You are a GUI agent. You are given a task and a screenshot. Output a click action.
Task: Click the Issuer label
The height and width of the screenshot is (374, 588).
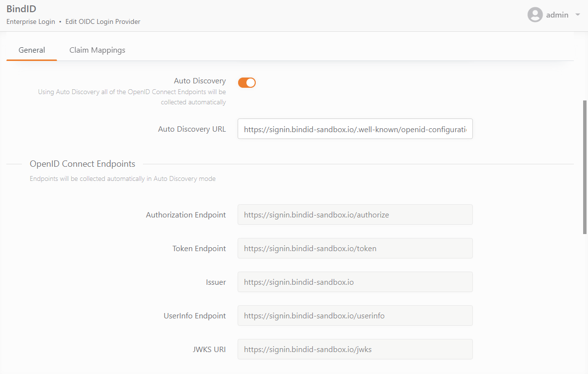[216, 282]
